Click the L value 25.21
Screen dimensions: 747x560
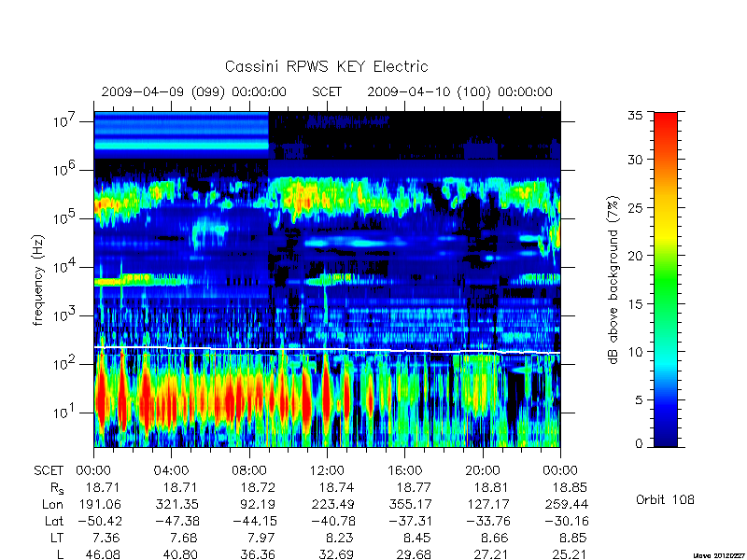click(x=570, y=554)
